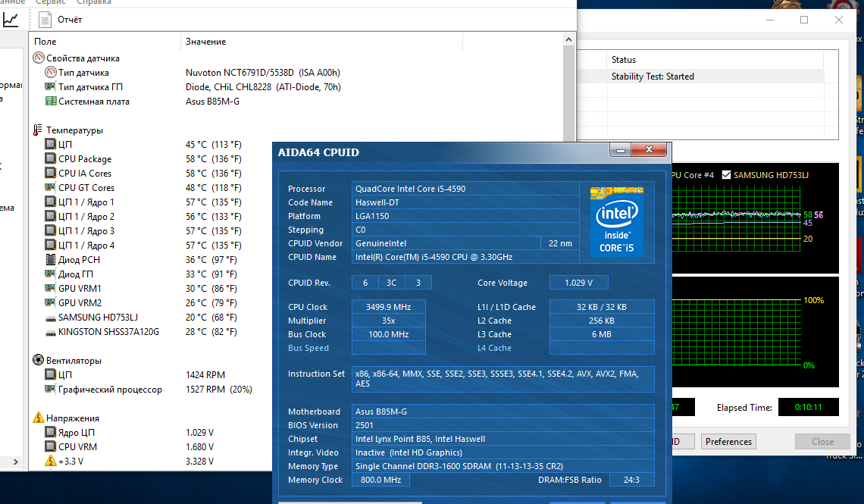
Task: Click the Bus Speed link label
Action: (x=308, y=348)
